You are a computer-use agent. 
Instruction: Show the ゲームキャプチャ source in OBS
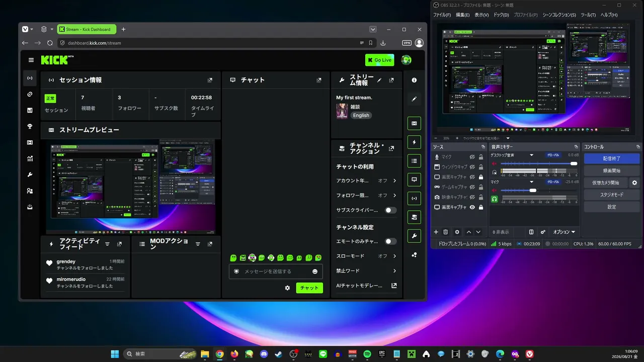472,187
